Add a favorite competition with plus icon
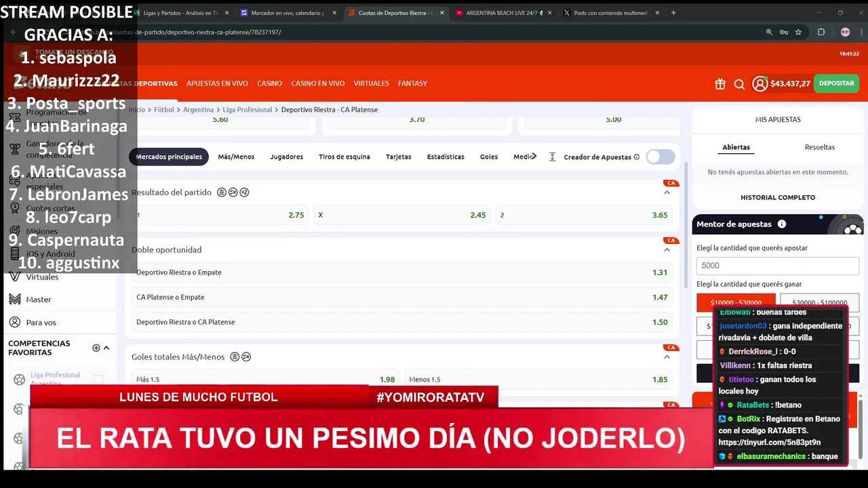 click(96, 348)
